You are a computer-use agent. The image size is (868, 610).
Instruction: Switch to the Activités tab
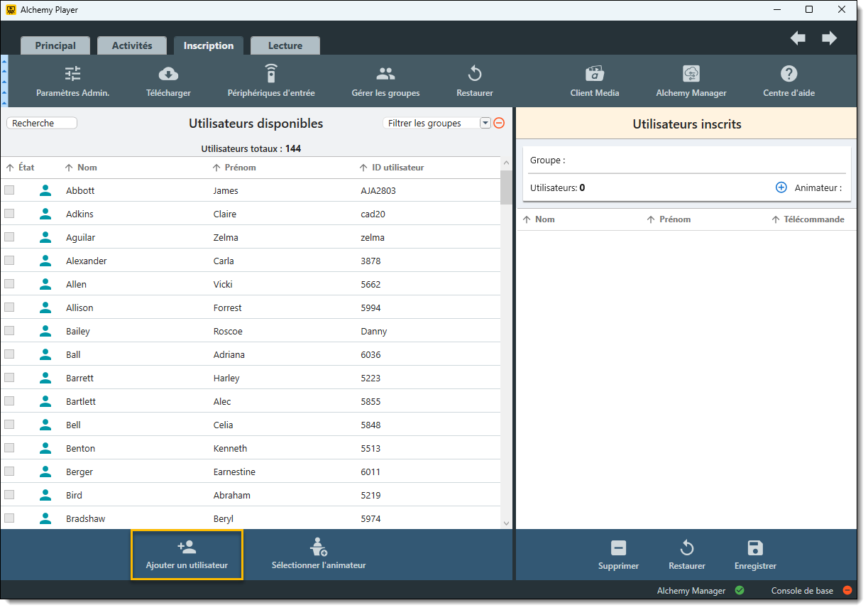click(x=132, y=45)
